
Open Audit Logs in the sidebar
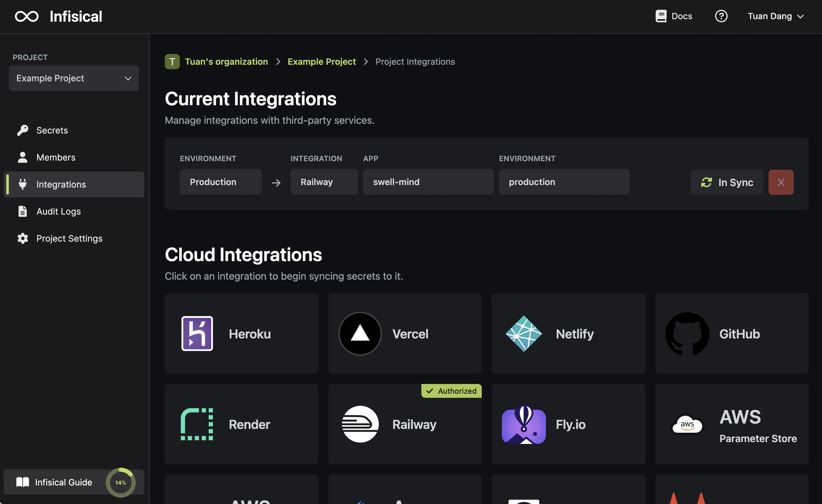coord(74,211)
